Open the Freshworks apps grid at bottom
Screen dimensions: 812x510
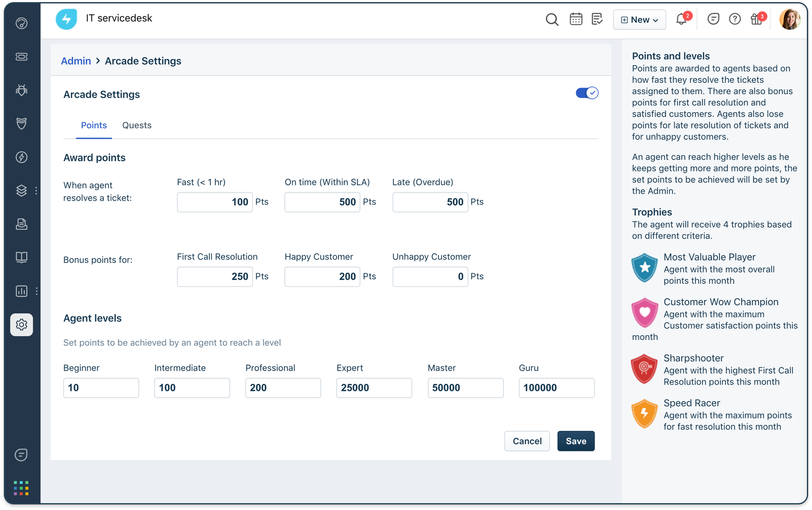[20, 488]
